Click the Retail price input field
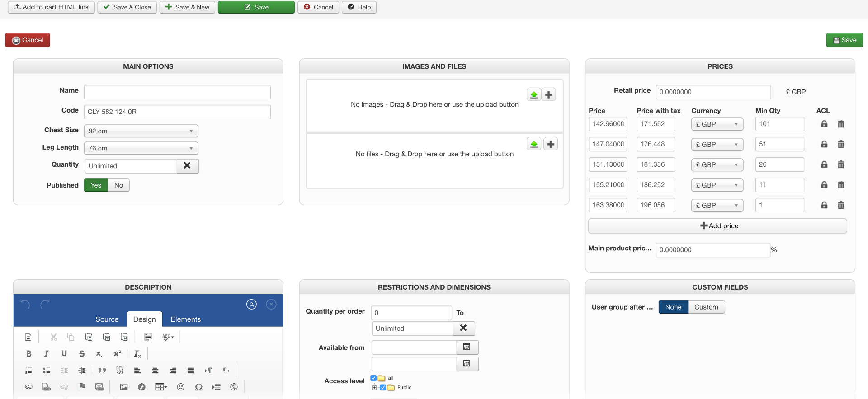The image size is (868, 399). click(713, 92)
